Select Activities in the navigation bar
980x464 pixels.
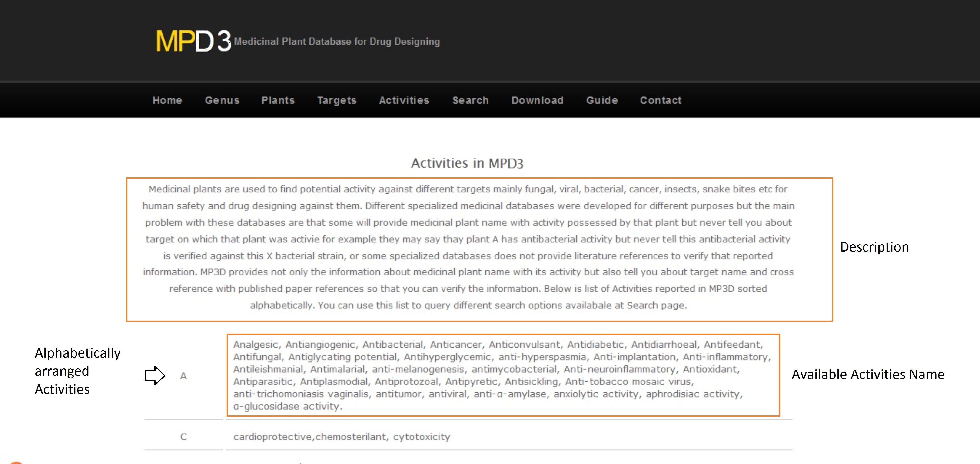click(x=404, y=100)
